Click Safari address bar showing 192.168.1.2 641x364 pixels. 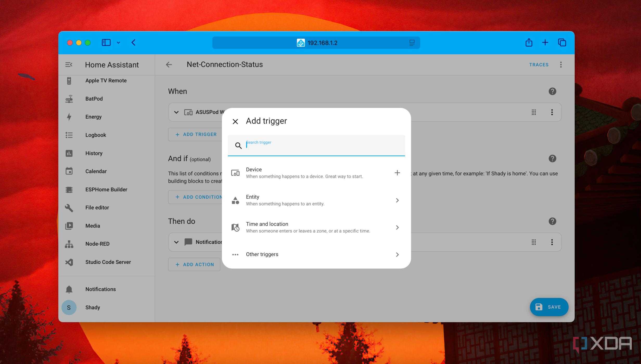[316, 43]
